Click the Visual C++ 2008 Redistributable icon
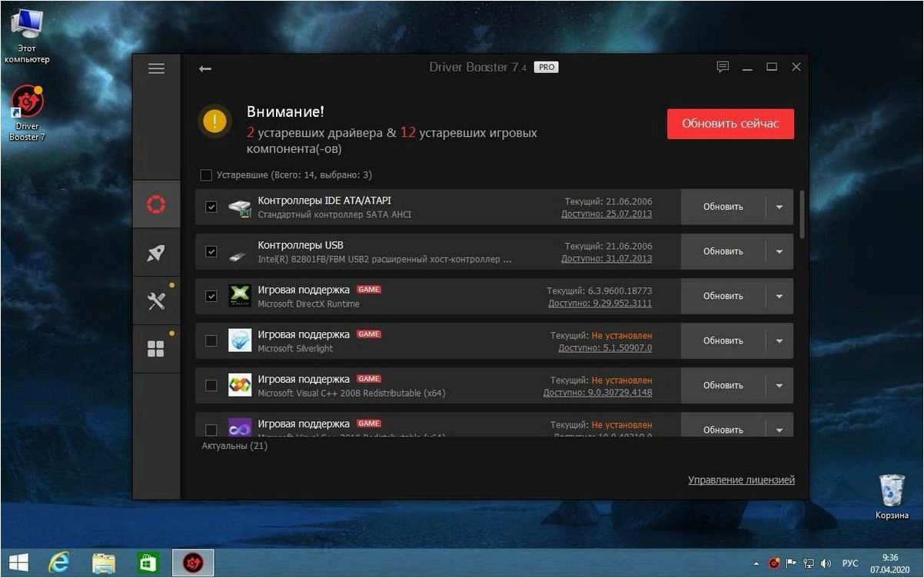This screenshot has width=924, height=578. click(240, 385)
